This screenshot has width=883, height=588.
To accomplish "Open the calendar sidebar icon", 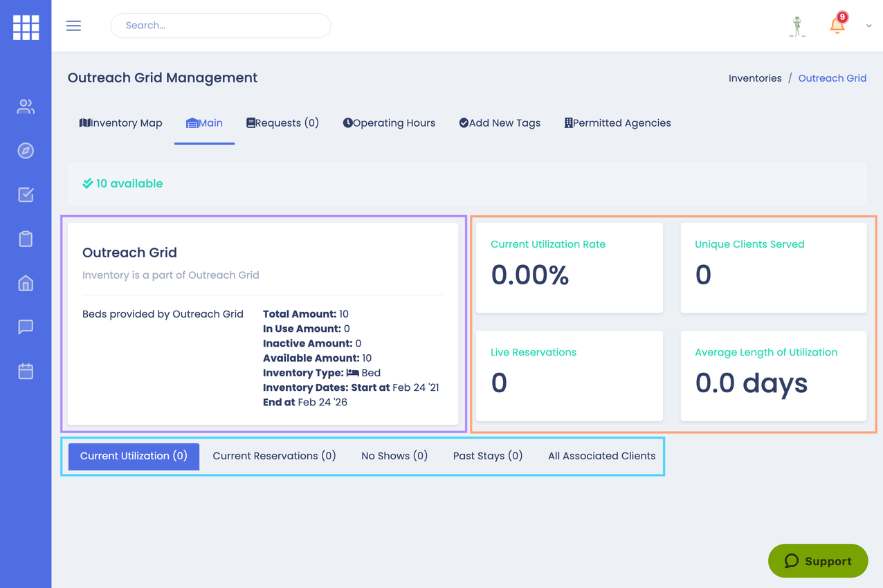I will [26, 371].
